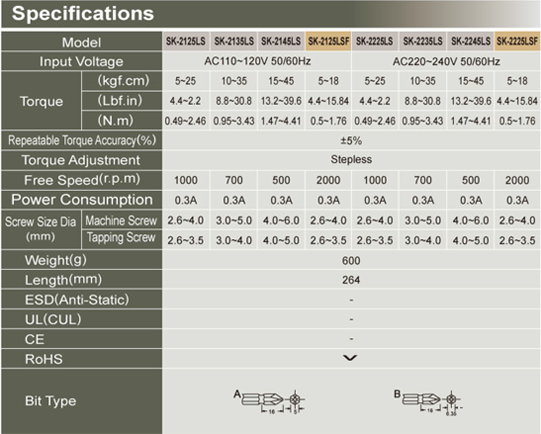Select the Bit Type row label
Image resolution: width=541 pixels, height=434 pixels.
pyautogui.click(x=50, y=401)
